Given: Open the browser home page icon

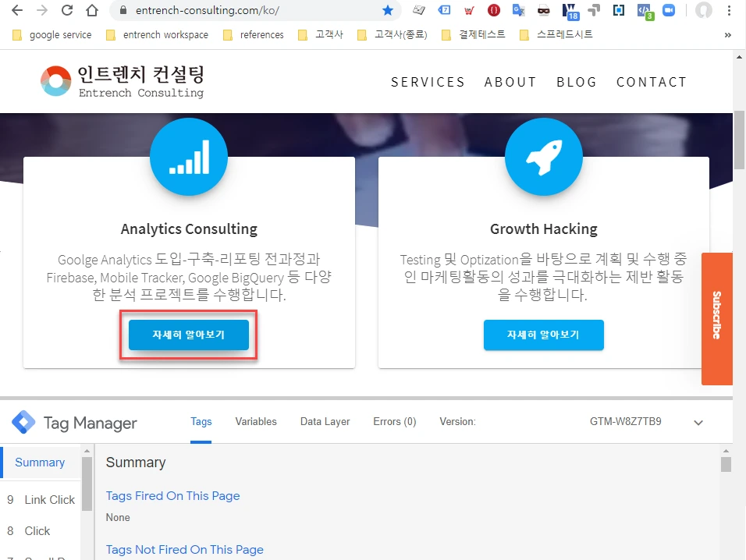Looking at the screenshot, I should point(92,10).
